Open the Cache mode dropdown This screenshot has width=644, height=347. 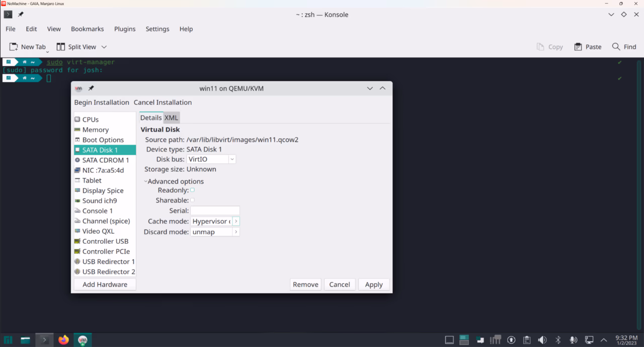[x=235, y=221]
